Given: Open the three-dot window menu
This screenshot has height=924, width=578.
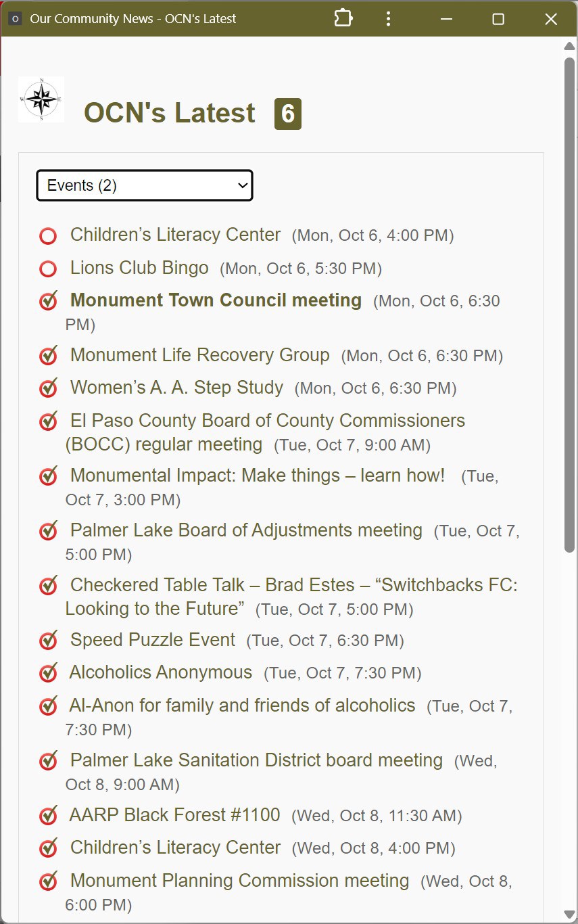Looking at the screenshot, I should tap(388, 18).
